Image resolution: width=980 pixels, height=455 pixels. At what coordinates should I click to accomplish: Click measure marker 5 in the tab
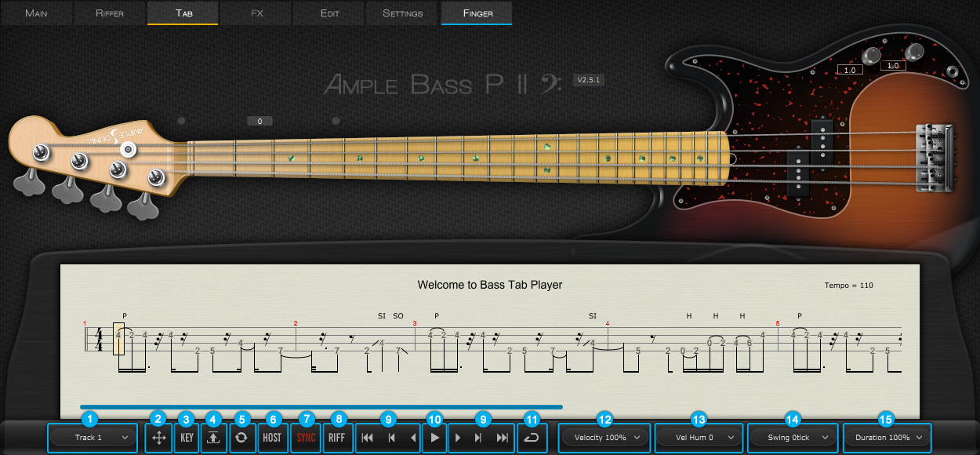click(x=778, y=323)
